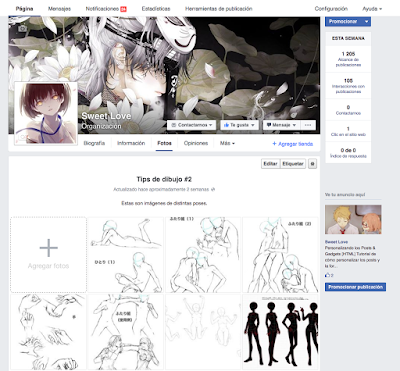Click the sidebar ad preview image

[x=353, y=219]
